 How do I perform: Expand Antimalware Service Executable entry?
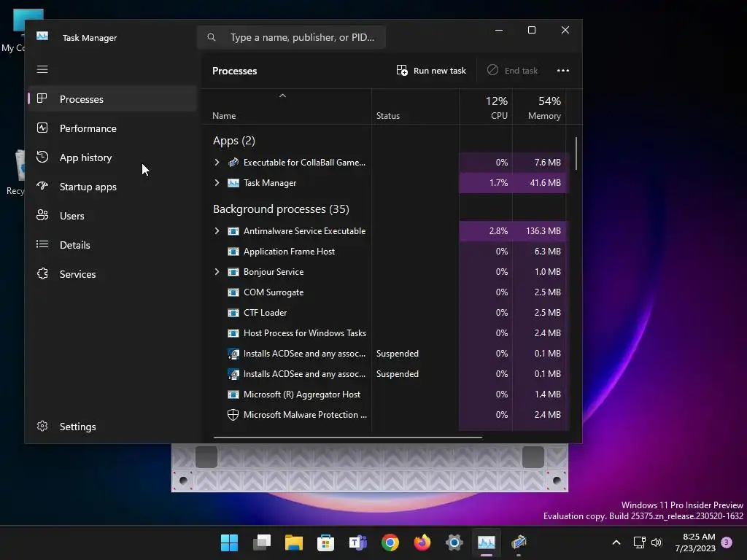(217, 231)
